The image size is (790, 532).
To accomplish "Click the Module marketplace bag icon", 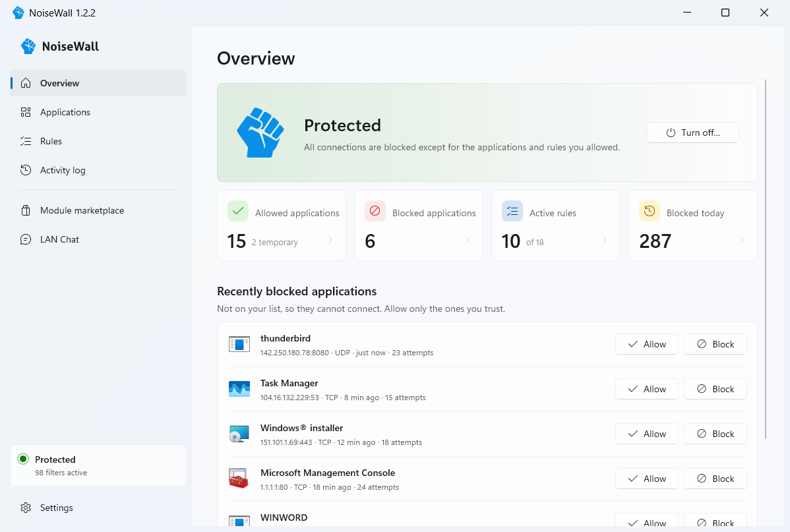I will [26, 210].
